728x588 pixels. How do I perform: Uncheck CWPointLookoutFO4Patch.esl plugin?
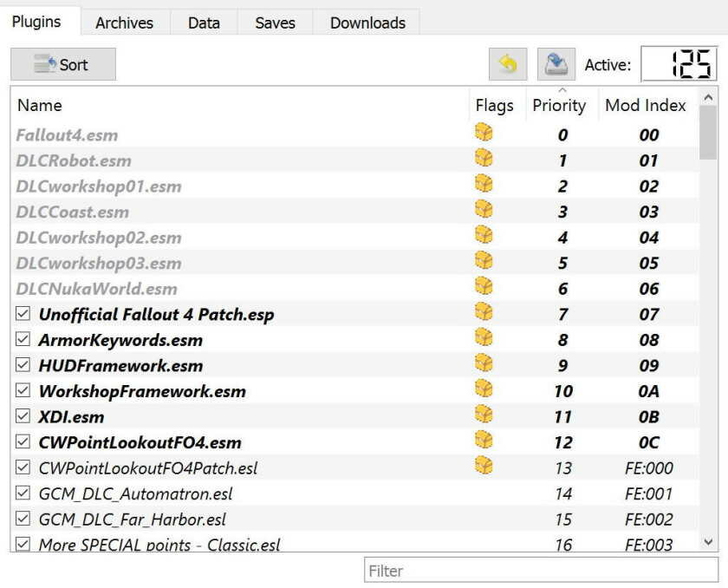point(23,467)
